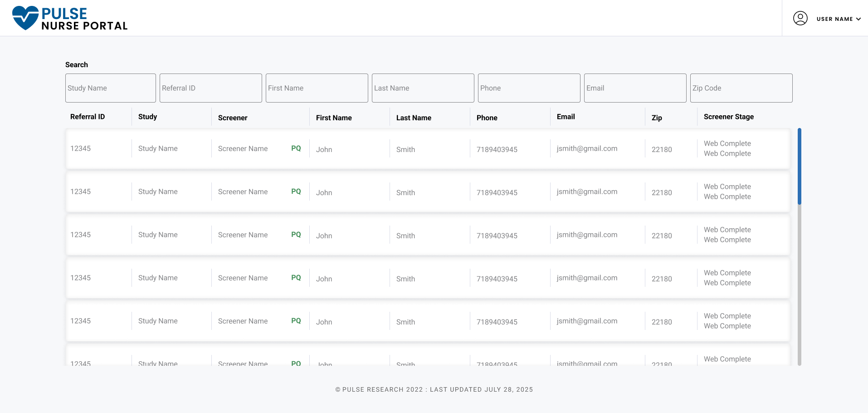
Task: Click phone number 7189403945 in second row
Action: pyautogui.click(x=497, y=192)
